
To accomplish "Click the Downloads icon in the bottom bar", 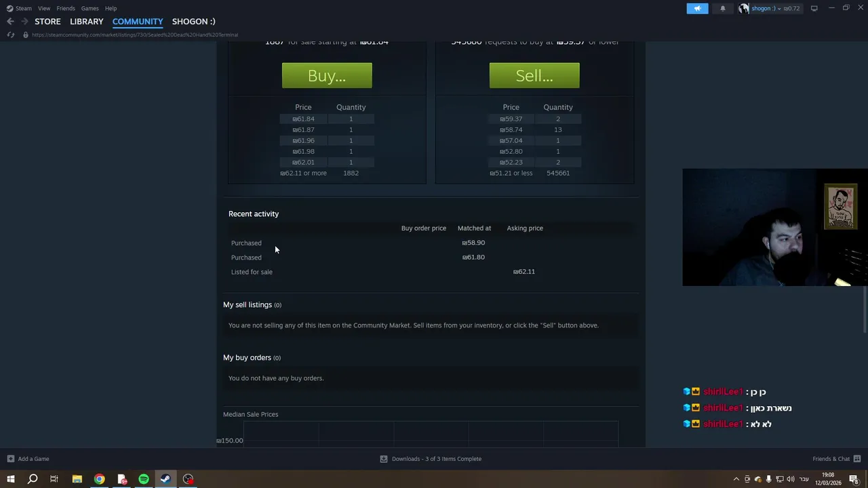I will click(x=383, y=459).
